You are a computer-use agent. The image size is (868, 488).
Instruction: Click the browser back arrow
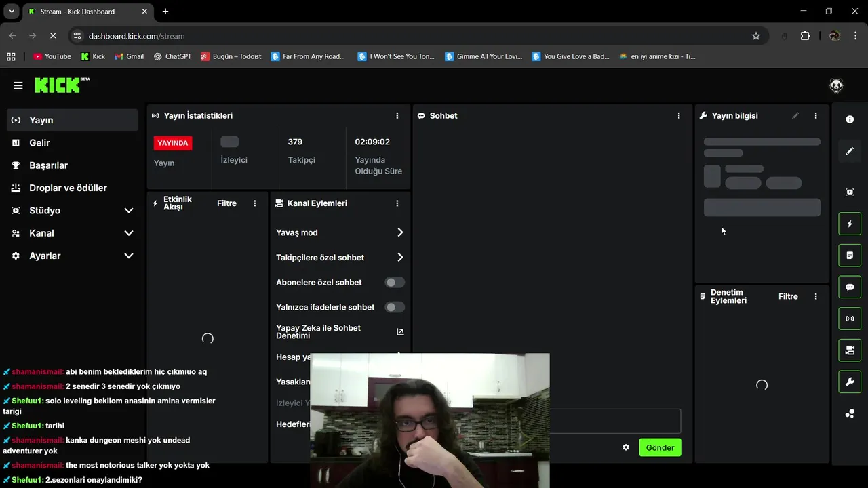coord(12,35)
